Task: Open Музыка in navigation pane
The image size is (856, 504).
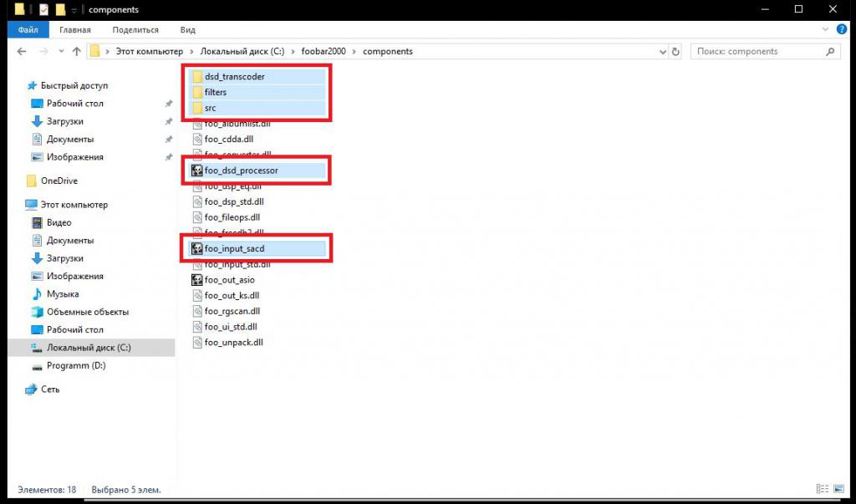Action: point(63,294)
